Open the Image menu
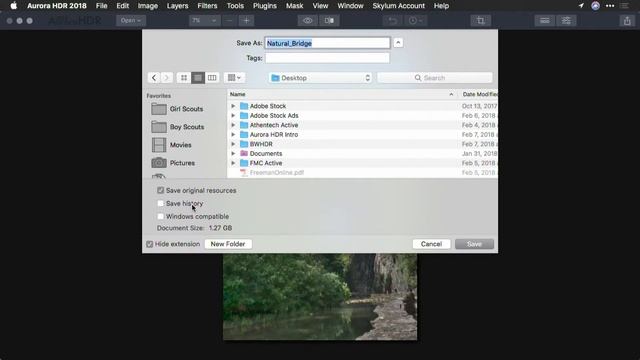The width and height of the screenshot is (640, 360). [148, 6]
